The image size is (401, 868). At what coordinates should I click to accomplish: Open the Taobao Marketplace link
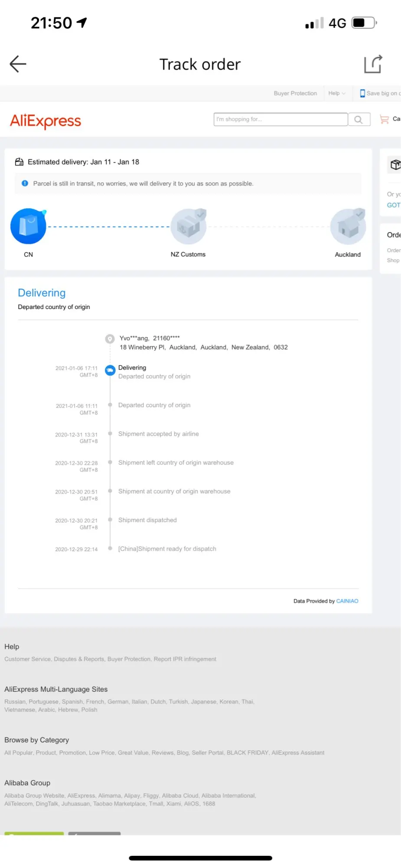pos(119,804)
